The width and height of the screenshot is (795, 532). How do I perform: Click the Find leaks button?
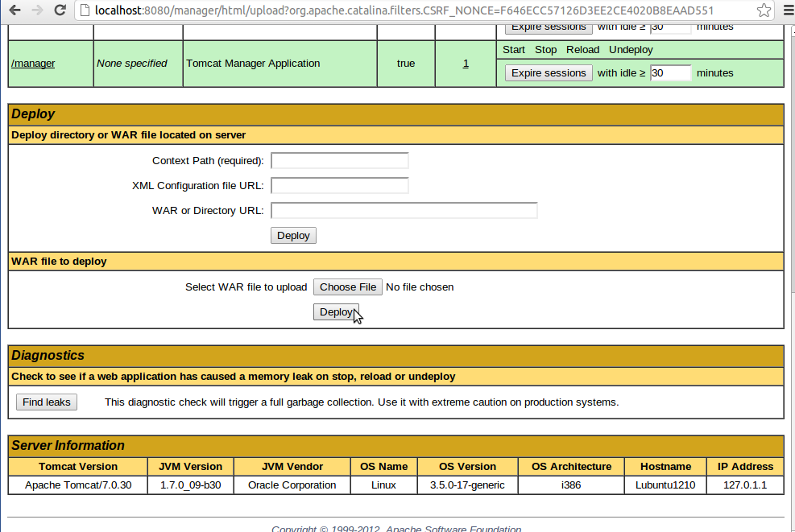(x=47, y=402)
